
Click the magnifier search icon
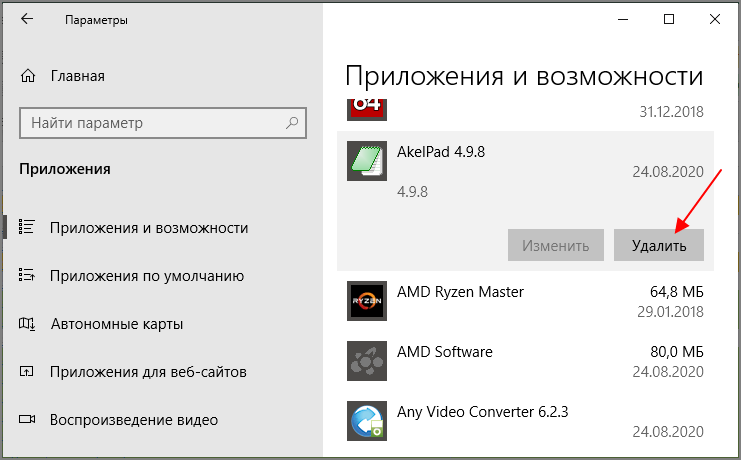pyautogui.click(x=292, y=123)
